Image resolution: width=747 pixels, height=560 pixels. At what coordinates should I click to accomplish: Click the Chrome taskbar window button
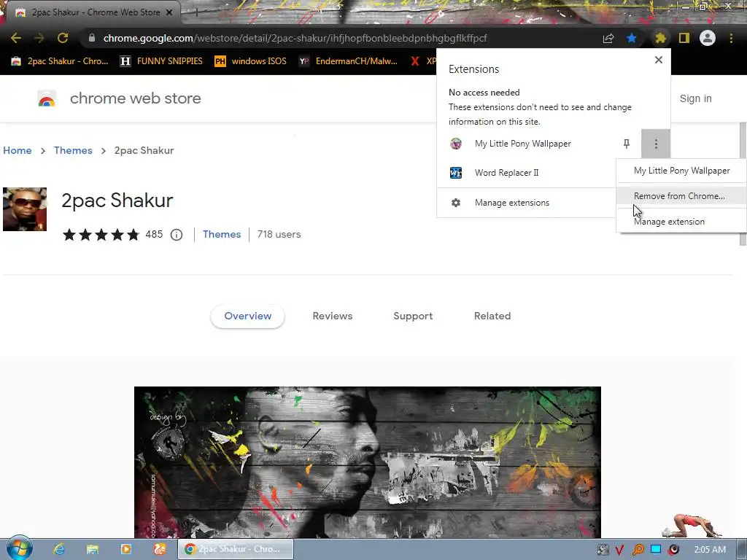(236, 549)
